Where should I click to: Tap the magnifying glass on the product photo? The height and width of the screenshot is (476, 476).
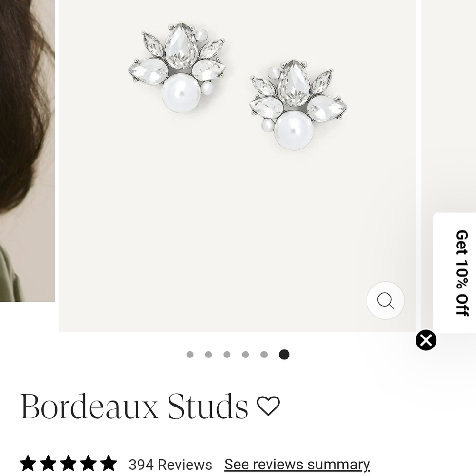pos(386,300)
